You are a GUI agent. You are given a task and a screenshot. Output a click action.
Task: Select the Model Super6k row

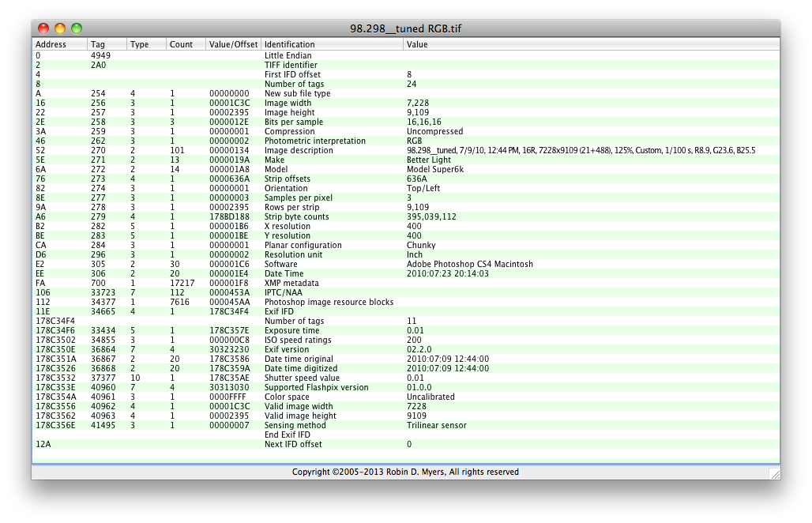[316, 169]
